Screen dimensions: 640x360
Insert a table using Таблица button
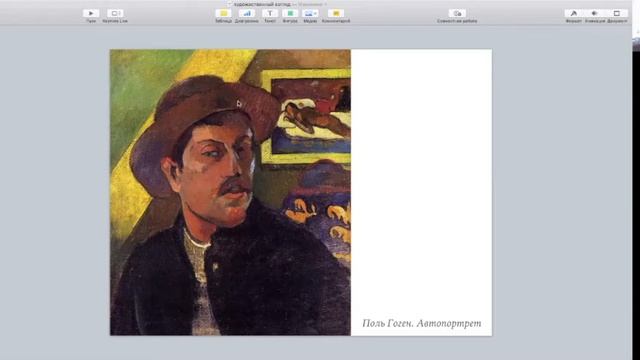pyautogui.click(x=223, y=13)
